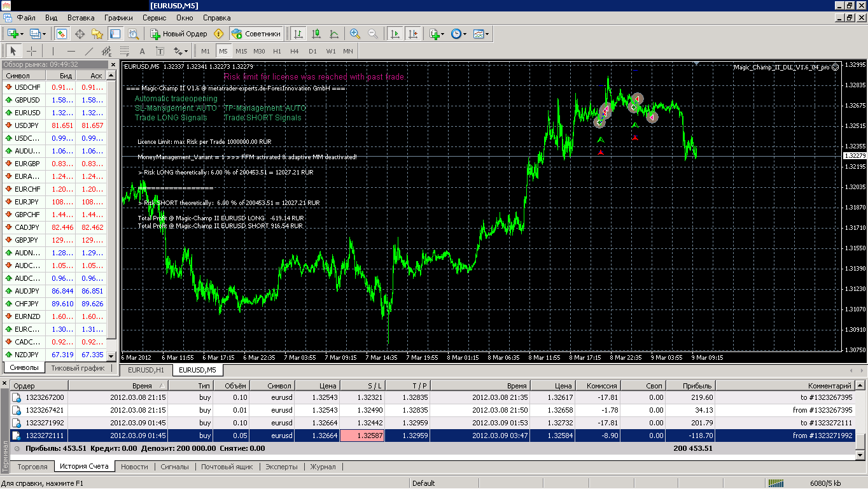Draw a vertical line tool
868x489 pixels.
[x=53, y=51]
